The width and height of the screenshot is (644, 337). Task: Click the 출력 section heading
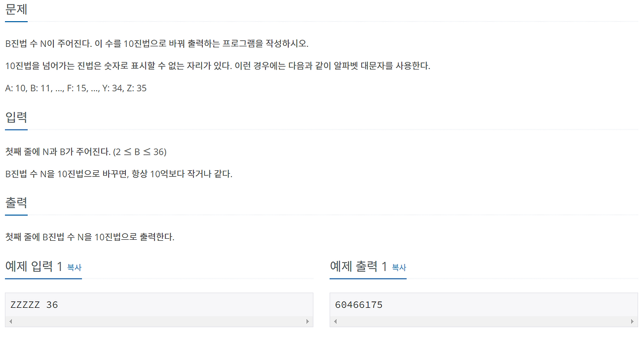[x=16, y=203]
